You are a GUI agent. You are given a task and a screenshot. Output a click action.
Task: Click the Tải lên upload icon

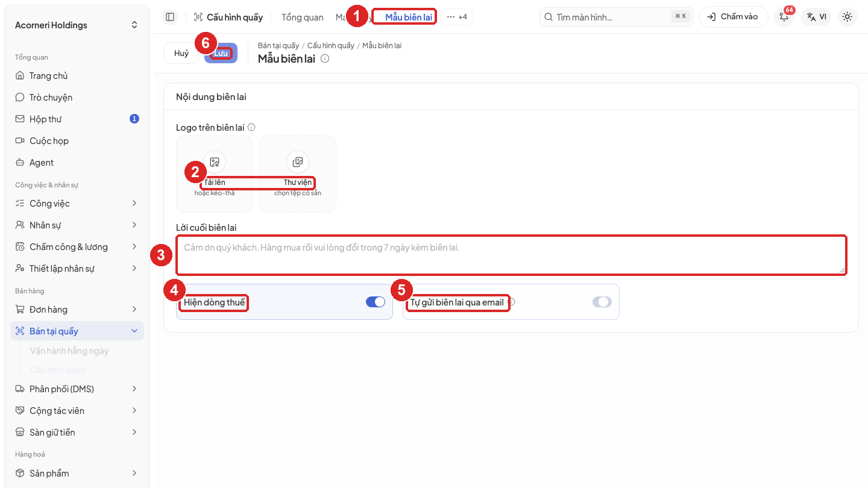tap(215, 162)
